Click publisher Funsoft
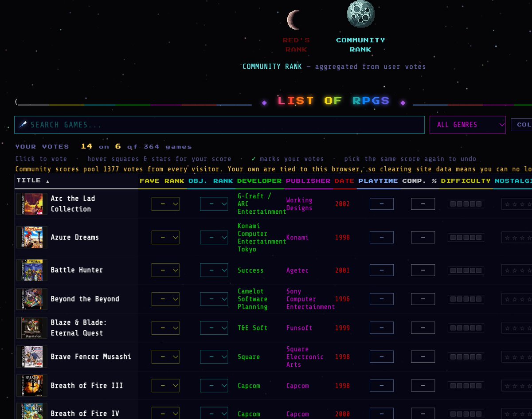This screenshot has height=419, width=532. tap(299, 328)
